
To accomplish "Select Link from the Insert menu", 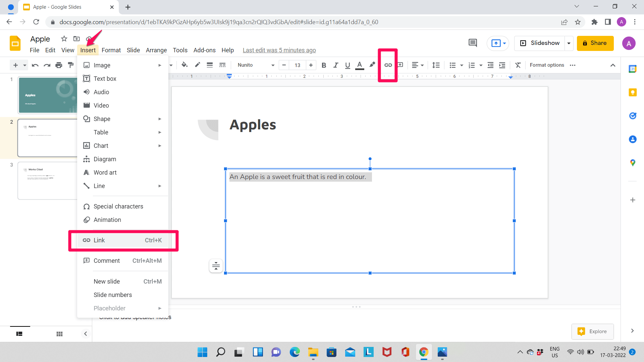I will click(x=99, y=240).
